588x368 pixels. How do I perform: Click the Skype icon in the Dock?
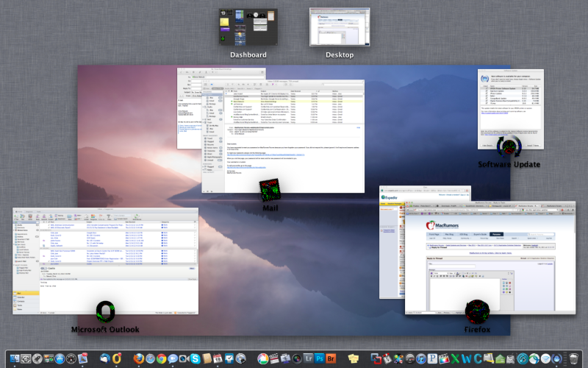[196, 358]
